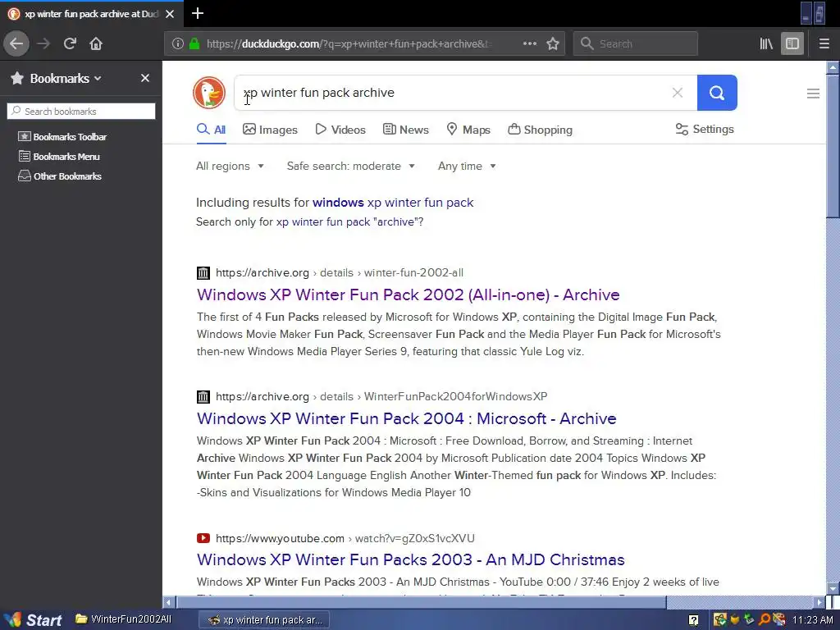The height and width of the screenshot is (630, 840).
Task: Open a new tab with plus button
Action: click(x=198, y=13)
